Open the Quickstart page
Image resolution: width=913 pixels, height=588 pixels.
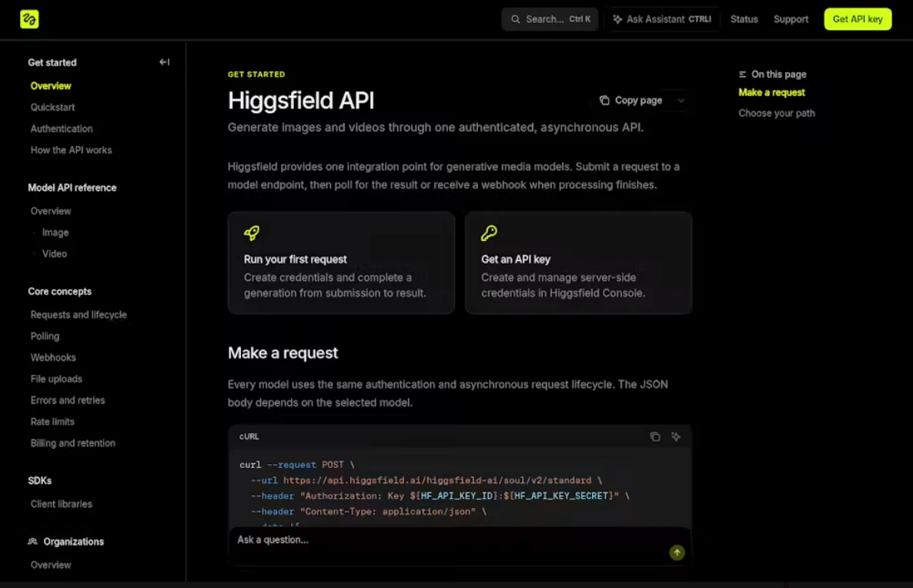52,107
